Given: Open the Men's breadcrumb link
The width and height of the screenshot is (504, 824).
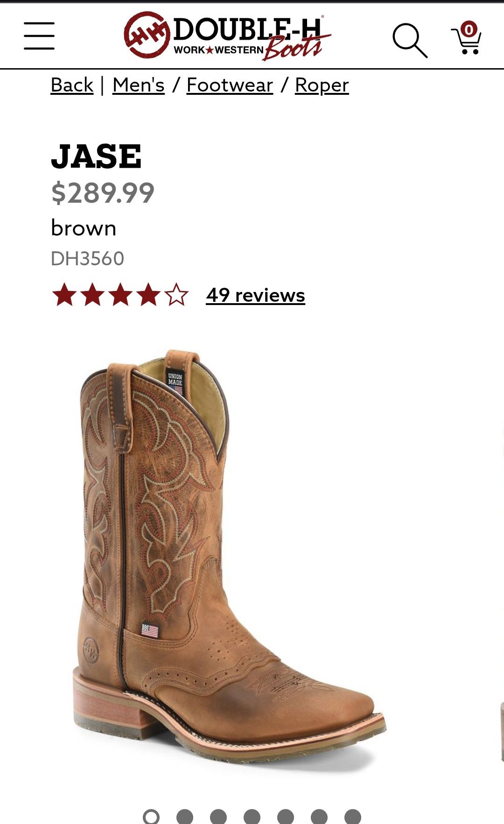Looking at the screenshot, I should click(139, 85).
